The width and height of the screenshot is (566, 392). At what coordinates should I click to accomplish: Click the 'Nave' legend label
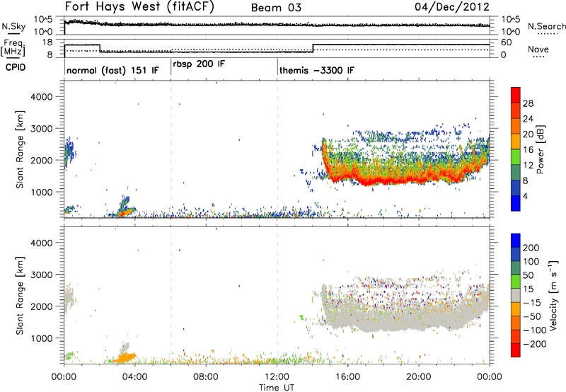538,49
